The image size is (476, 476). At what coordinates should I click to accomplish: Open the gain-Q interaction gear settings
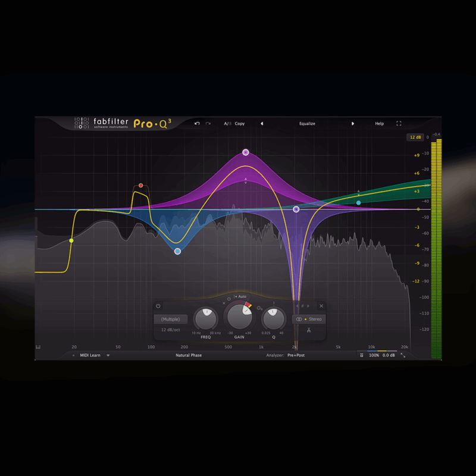tap(259, 308)
